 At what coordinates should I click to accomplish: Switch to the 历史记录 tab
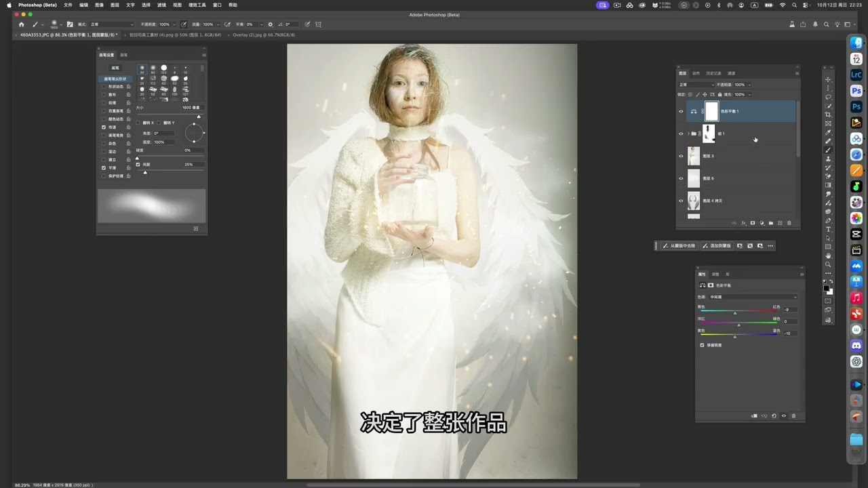(713, 73)
